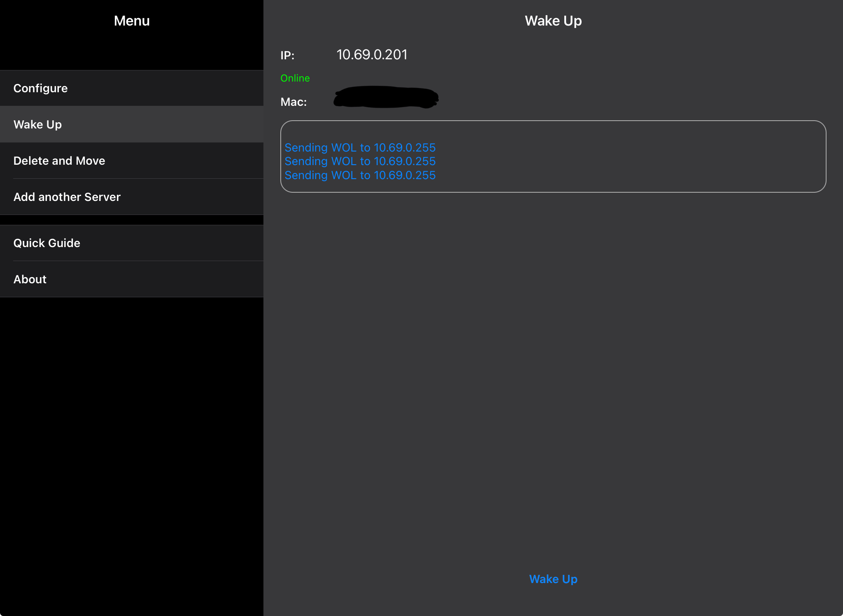843x616 pixels.
Task: Click the green Online status text
Action: click(x=295, y=78)
